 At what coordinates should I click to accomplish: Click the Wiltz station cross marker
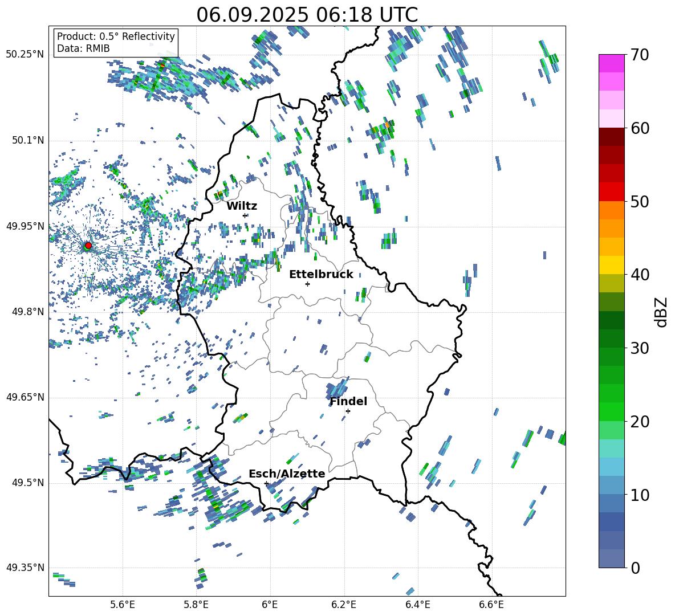pos(245,215)
